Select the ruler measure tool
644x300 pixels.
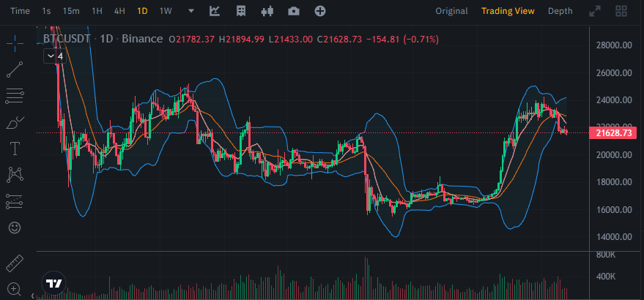pyautogui.click(x=15, y=263)
